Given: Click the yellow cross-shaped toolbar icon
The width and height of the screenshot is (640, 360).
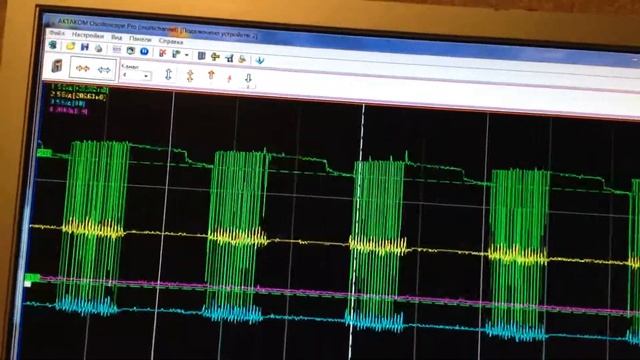Looking at the screenshot, I should tap(215, 57).
